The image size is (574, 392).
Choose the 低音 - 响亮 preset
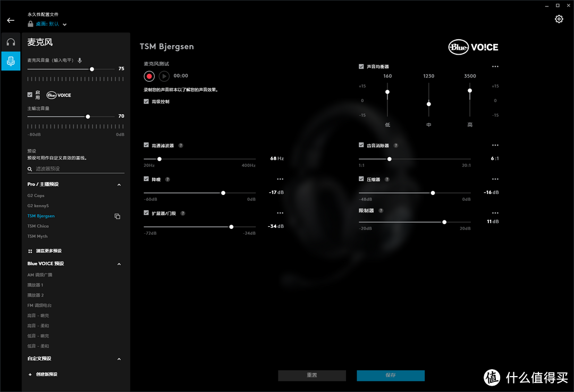click(x=38, y=336)
